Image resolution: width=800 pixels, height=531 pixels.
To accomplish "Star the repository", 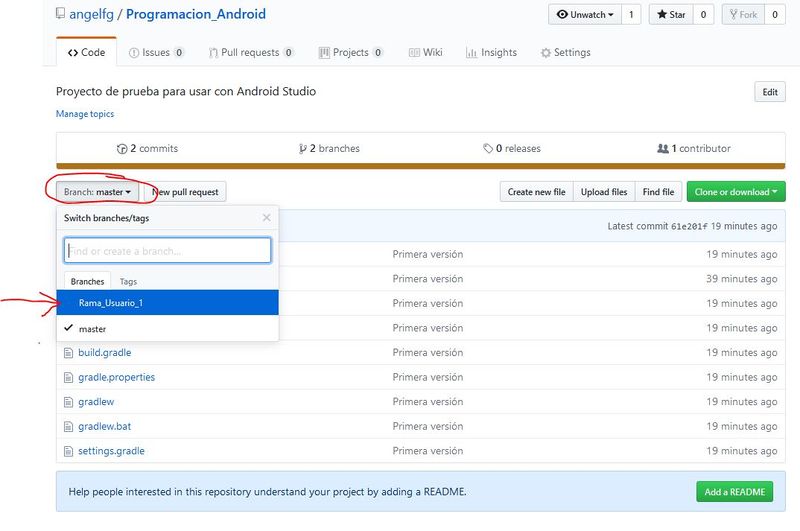I will (x=671, y=14).
